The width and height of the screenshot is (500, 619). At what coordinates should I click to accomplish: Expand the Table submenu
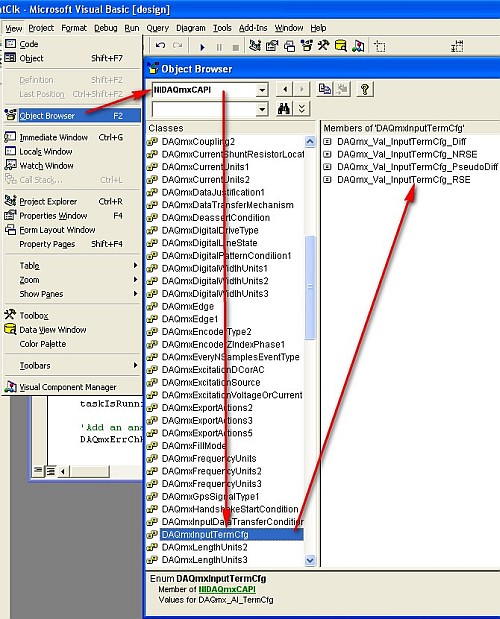[72, 266]
